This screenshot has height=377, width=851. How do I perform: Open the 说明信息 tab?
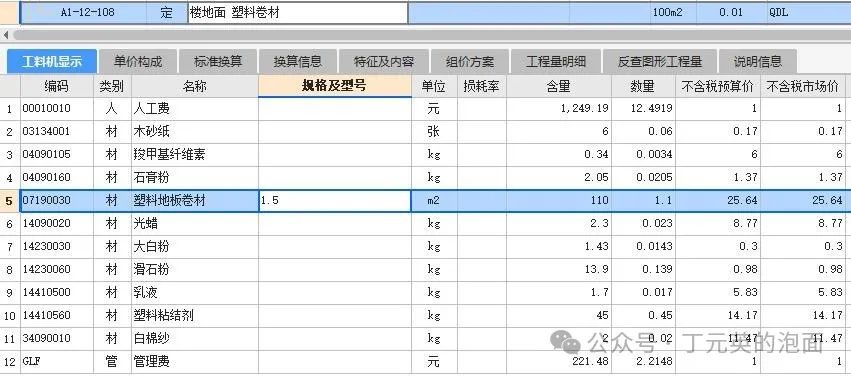click(758, 61)
